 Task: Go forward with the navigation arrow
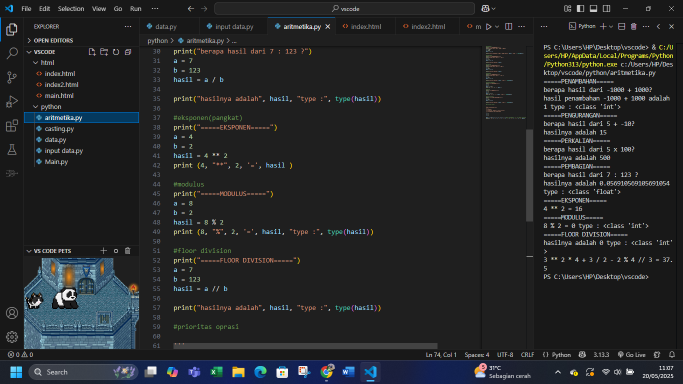(x=204, y=8)
